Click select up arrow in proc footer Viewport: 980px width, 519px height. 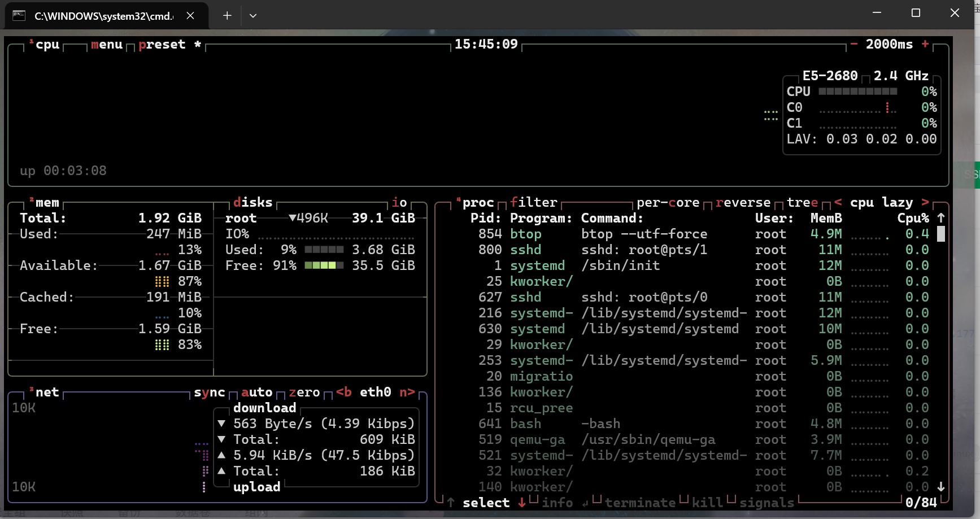451,503
